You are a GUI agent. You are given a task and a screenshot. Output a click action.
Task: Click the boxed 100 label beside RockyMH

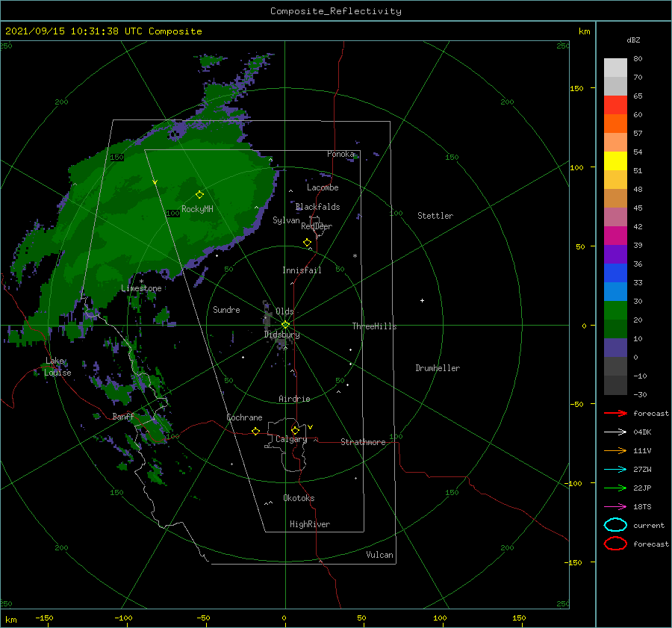click(x=172, y=213)
